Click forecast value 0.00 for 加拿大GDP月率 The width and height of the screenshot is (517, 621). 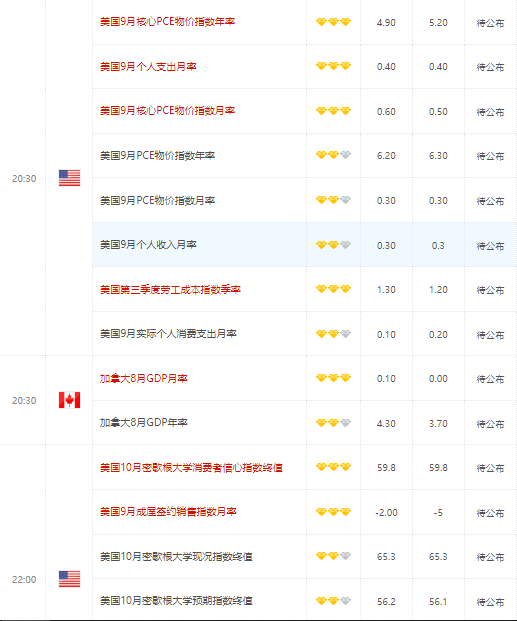[x=438, y=379]
